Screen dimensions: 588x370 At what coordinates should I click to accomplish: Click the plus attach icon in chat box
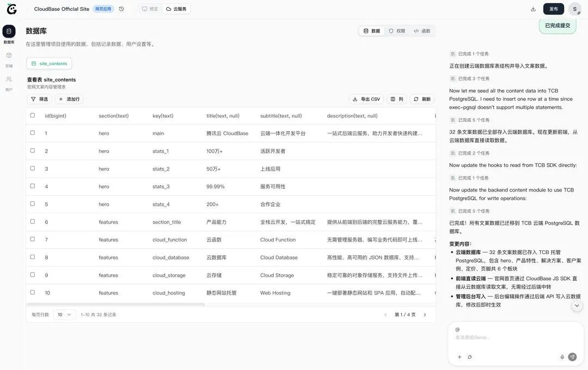(460, 357)
